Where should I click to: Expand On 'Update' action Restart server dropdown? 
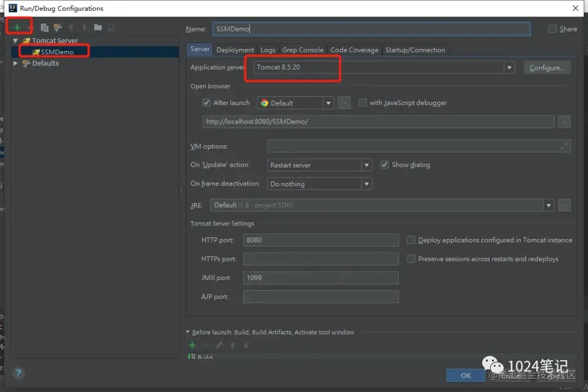[320, 165]
